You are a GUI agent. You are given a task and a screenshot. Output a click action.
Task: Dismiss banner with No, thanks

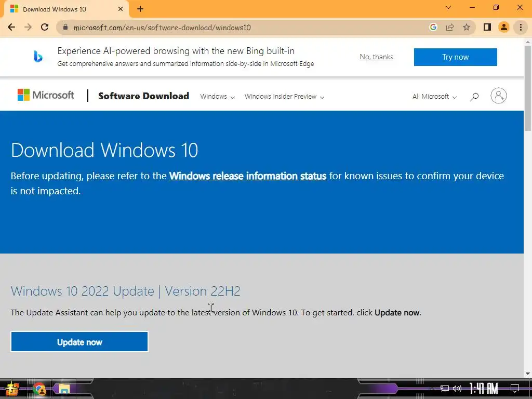[376, 57]
